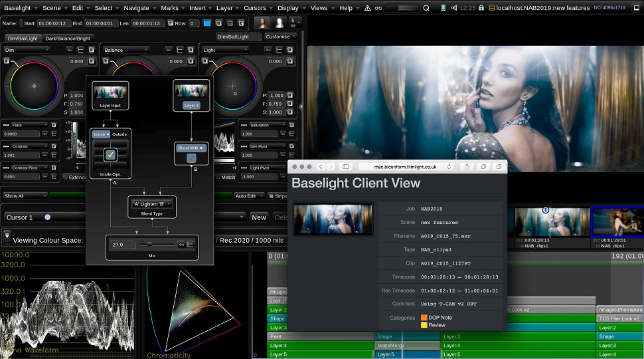
Task: Click the browser back arrow
Action: tap(321, 167)
